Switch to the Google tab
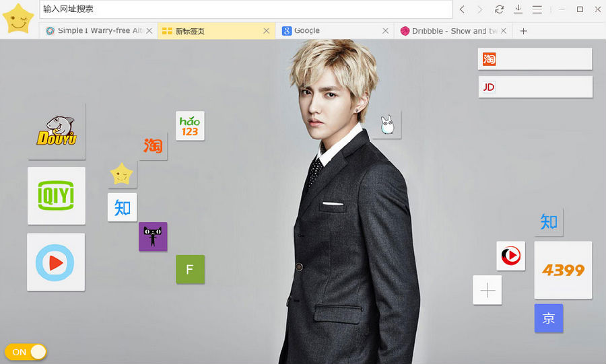Screen dimensions: 606x364 tap(330, 31)
